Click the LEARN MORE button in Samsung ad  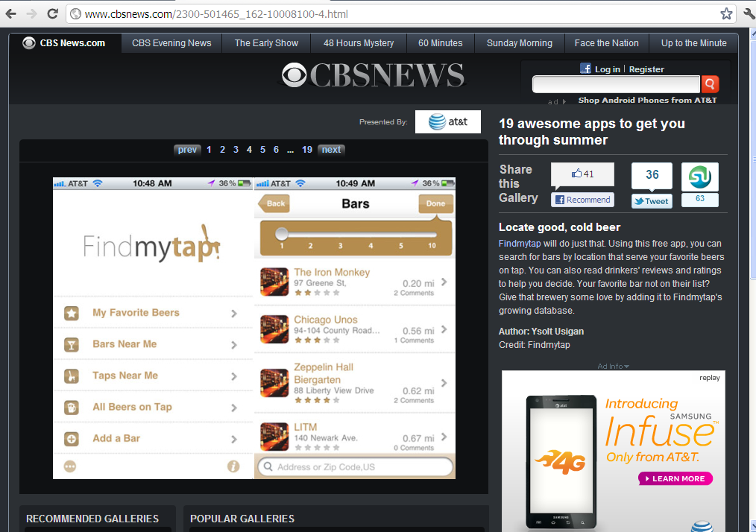tap(675, 478)
